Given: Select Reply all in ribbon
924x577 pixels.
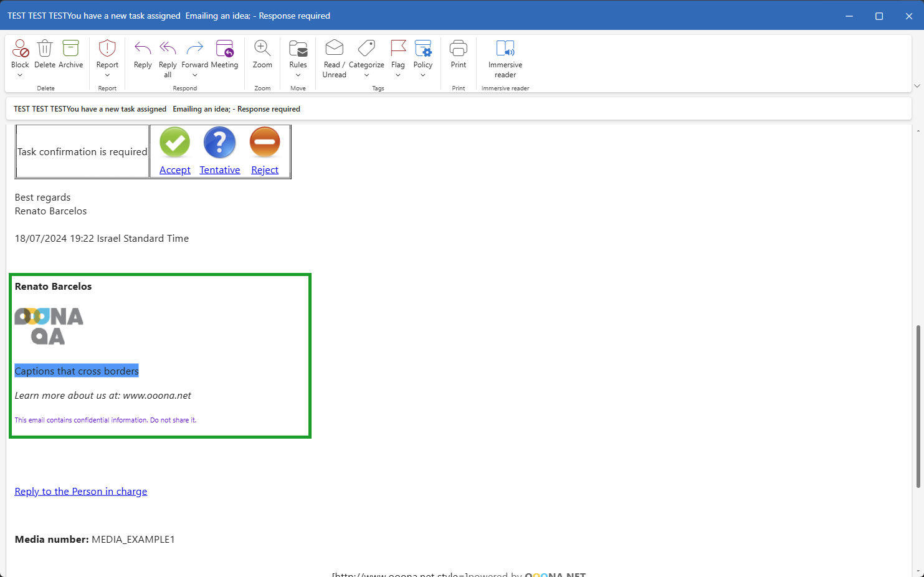Looking at the screenshot, I should pyautogui.click(x=168, y=49).
